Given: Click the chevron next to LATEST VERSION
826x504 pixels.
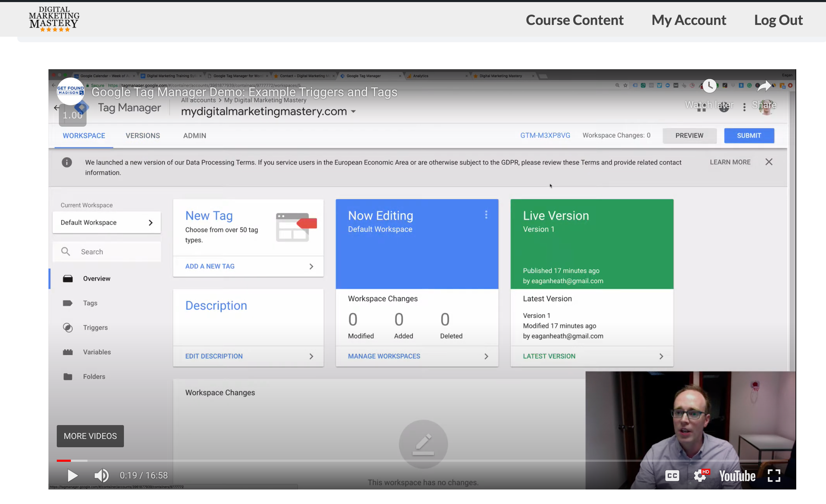Looking at the screenshot, I should [661, 356].
